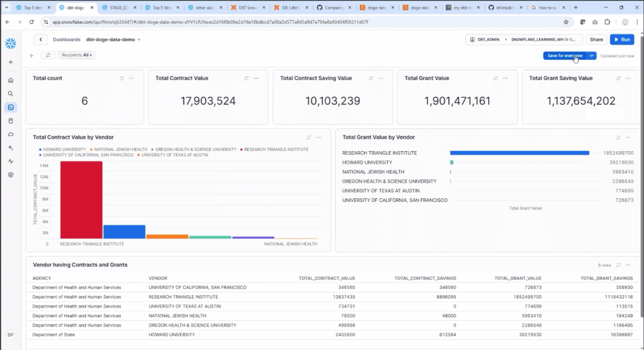This screenshot has height=350, width=644.
Task: Click the TOTAL_GRANT_SAVINGS column header
Action: (x=606, y=278)
